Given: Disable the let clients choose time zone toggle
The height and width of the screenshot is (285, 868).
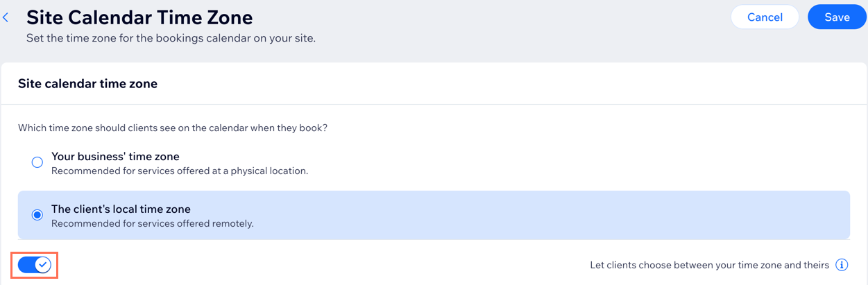Looking at the screenshot, I should click(35, 265).
